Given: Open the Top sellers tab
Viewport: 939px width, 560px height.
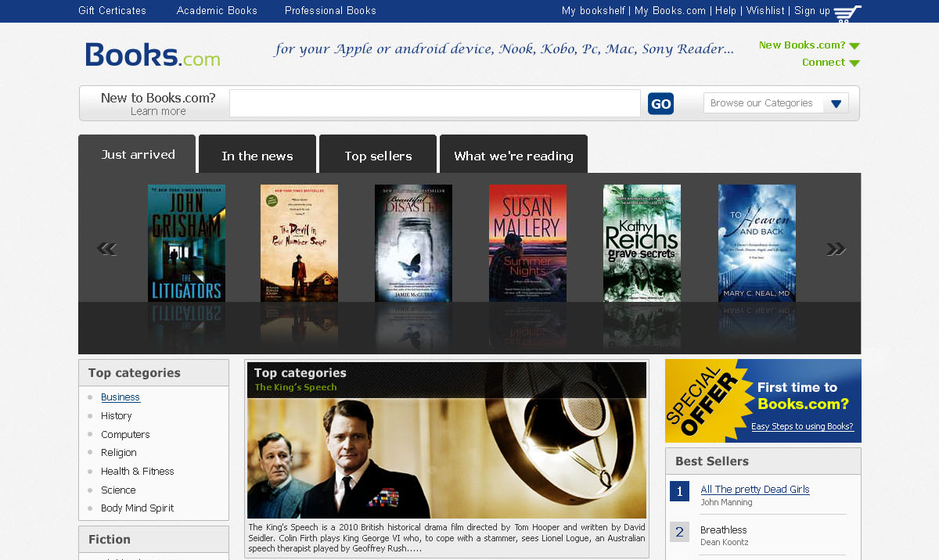Looking at the screenshot, I should pyautogui.click(x=378, y=154).
